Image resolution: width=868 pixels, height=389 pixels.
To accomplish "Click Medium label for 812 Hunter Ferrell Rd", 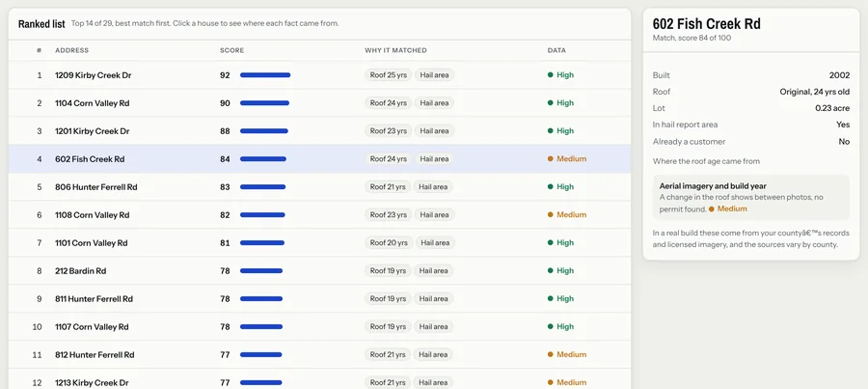I will (x=567, y=354).
